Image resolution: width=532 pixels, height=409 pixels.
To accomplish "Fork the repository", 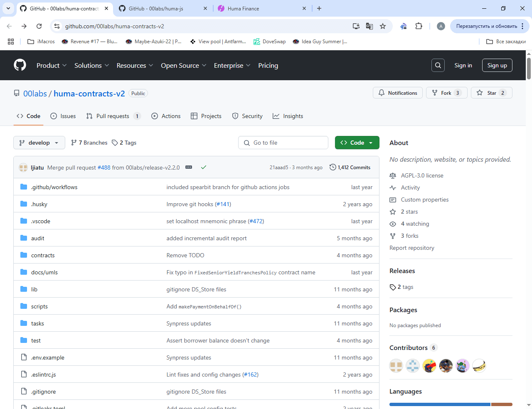I will click(447, 93).
